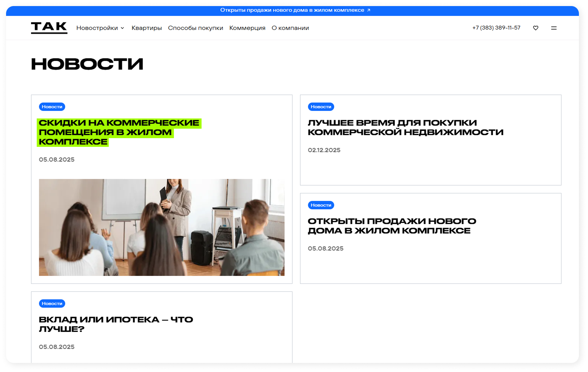Expand the Новостройки dropdown chevron
Viewport: 588px width, 372px height.
[x=122, y=28]
